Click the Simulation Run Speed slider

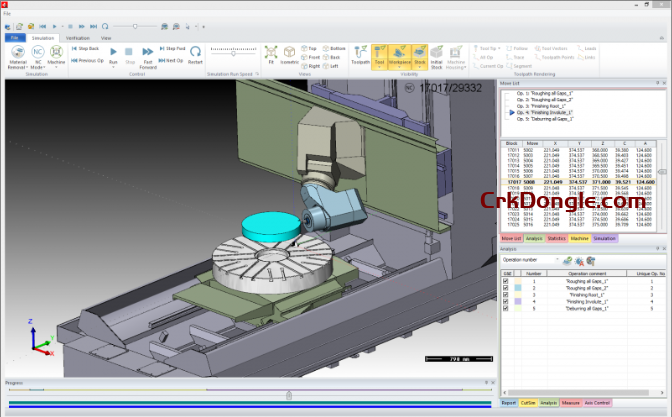tap(234, 51)
